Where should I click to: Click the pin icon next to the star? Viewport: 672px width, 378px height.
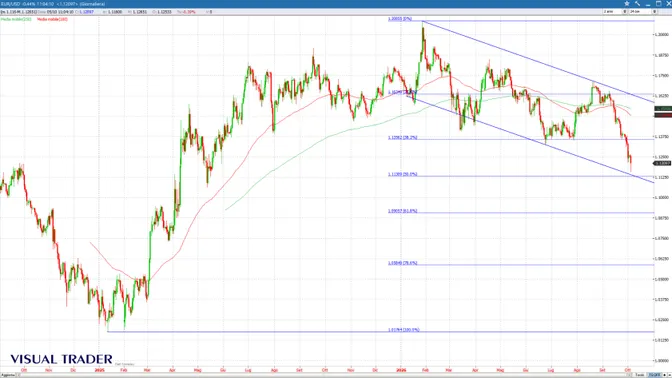[637, 3]
